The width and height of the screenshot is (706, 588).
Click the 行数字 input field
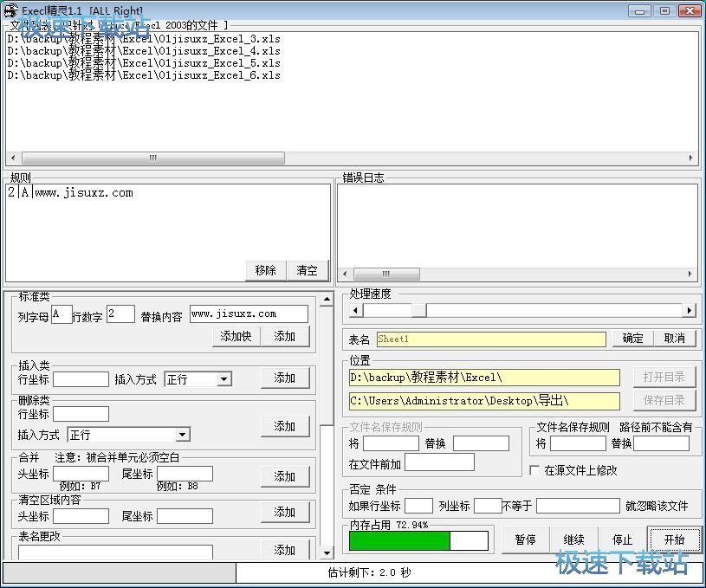click(x=120, y=313)
